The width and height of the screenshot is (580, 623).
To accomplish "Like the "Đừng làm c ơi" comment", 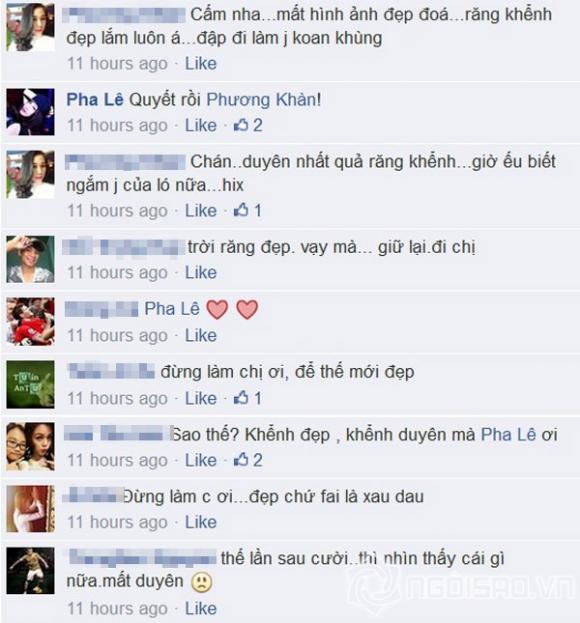I will point(201,522).
